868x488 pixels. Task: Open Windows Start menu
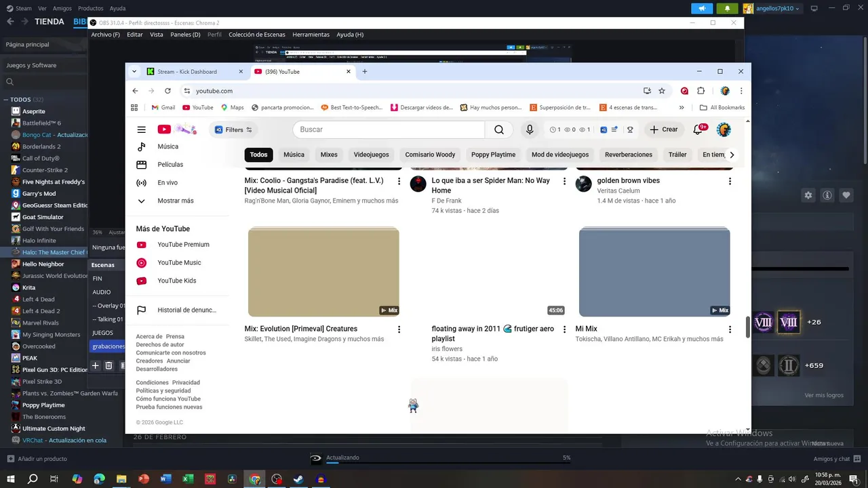[x=12, y=479]
